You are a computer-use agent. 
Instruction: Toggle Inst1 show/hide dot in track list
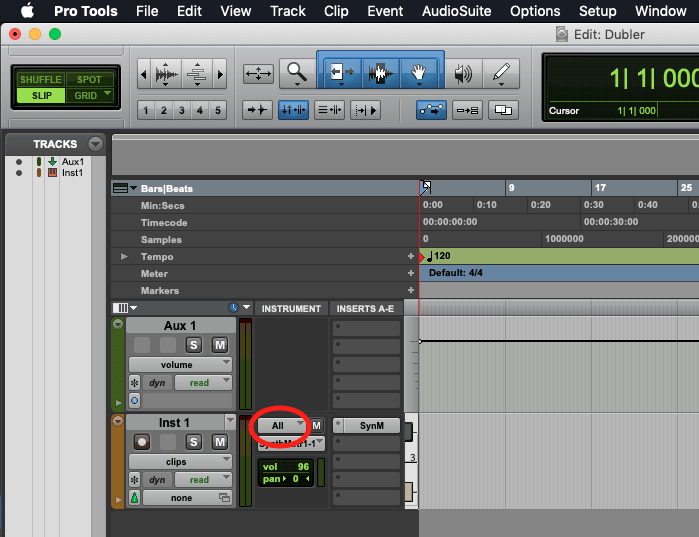click(19, 173)
